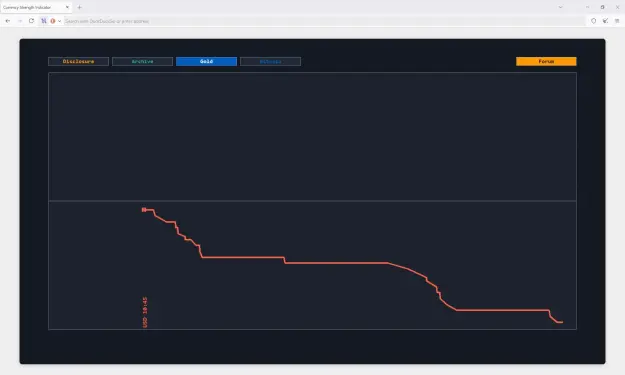Open the shield icon at the toolbar's right
Image resolution: width=625 pixels, height=375 pixels.
[x=594, y=21]
